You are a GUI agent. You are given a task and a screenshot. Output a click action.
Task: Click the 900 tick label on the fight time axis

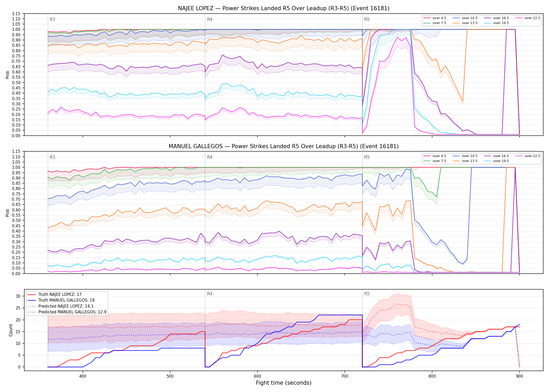click(x=519, y=376)
